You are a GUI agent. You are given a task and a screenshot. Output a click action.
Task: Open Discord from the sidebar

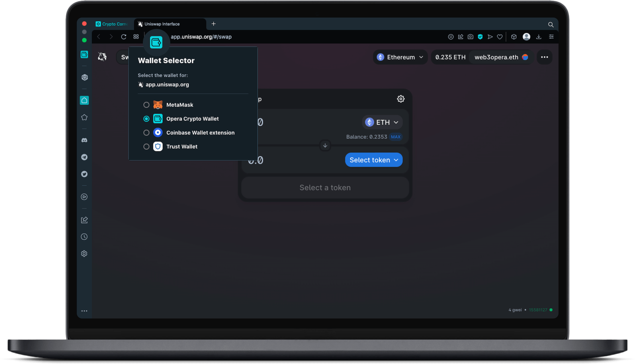pos(84,140)
